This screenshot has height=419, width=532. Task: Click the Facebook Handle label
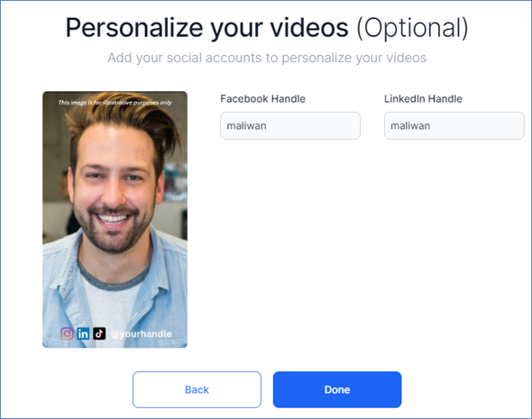coord(263,98)
